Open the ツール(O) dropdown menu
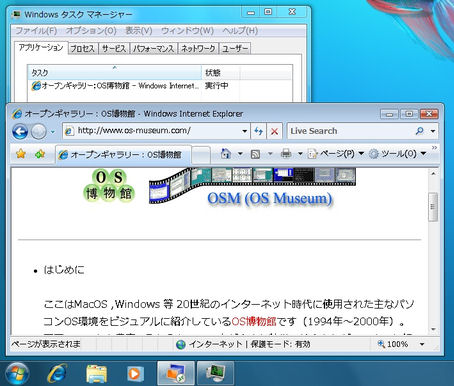 coord(398,154)
